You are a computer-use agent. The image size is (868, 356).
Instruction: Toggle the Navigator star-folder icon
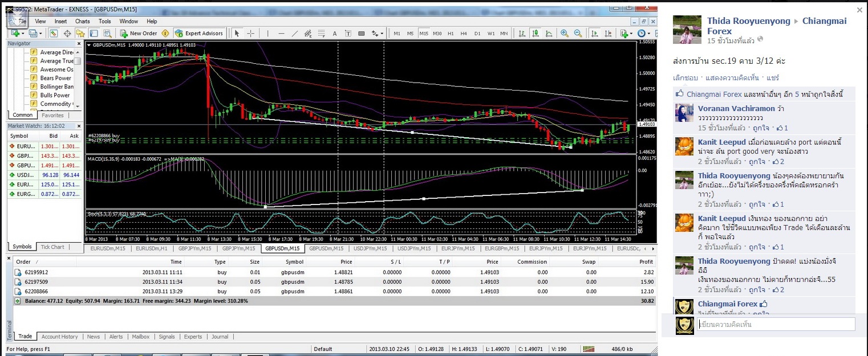coord(80,33)
